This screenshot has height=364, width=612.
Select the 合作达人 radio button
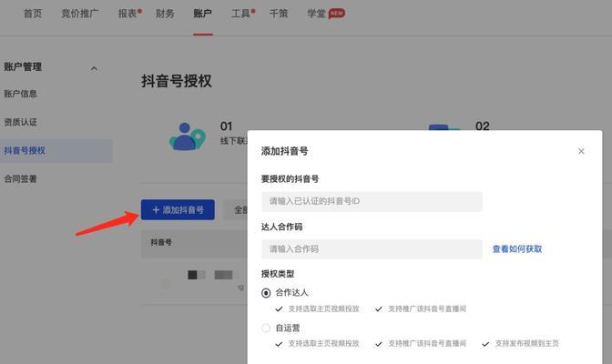[266, 293]
